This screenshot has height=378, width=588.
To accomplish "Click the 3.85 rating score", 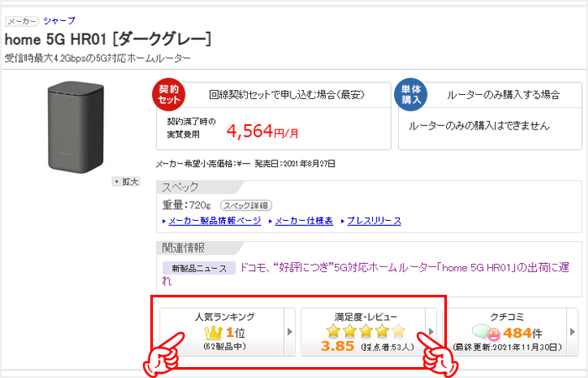I will (338, 346).
